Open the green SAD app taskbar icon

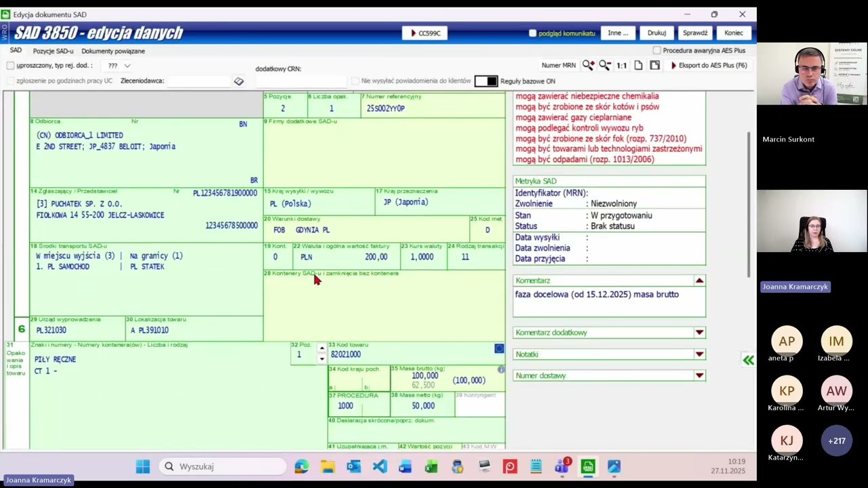pyautogui.click(x=588, y=466)
